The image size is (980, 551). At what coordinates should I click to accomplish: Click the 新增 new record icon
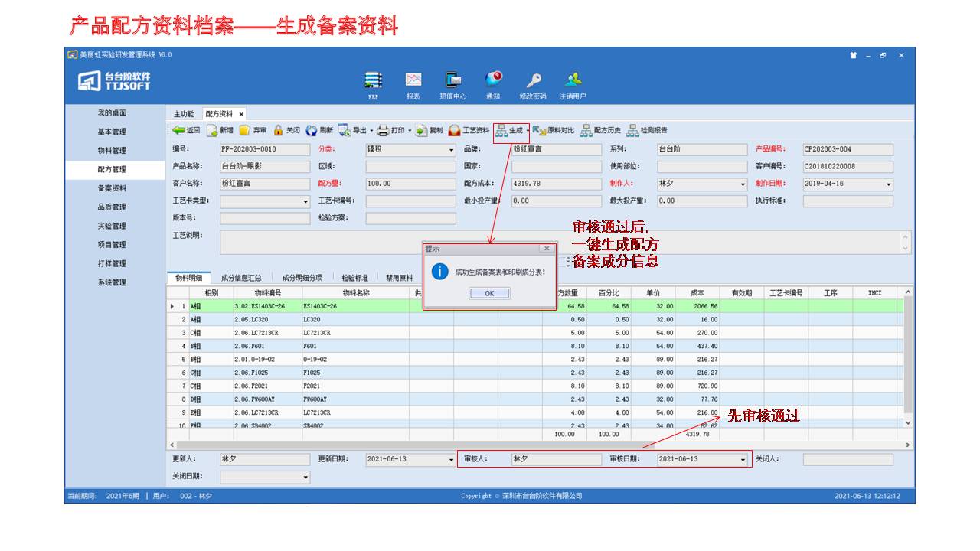point(211,131)
